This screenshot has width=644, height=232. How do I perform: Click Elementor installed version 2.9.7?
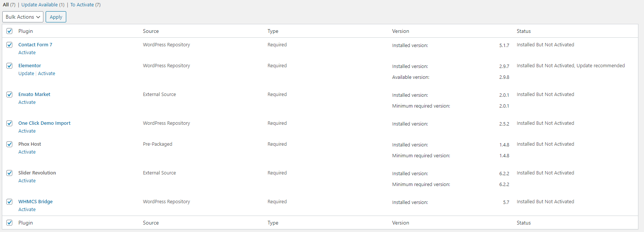(504, 66)
